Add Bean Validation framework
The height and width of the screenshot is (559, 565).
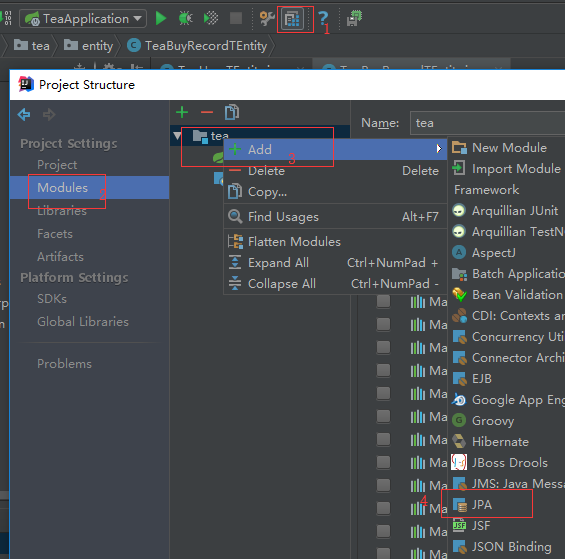coord(507,295)
